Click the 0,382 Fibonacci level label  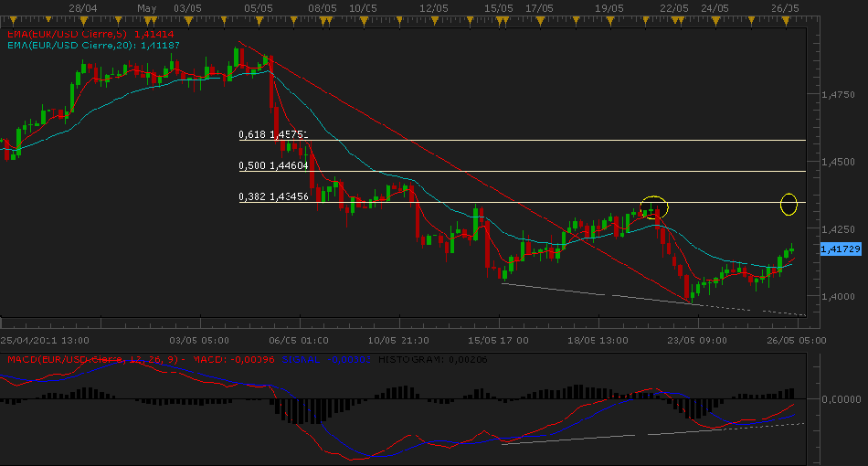click(273, 196)
